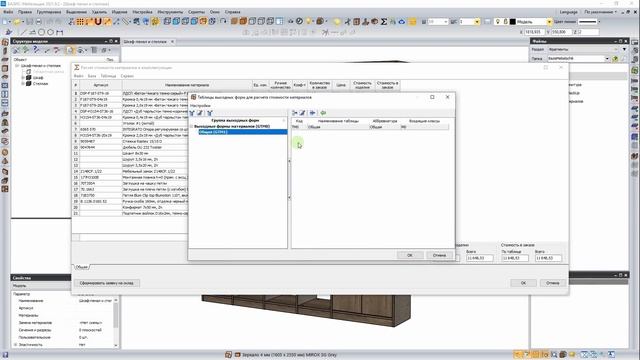Click the Артикул column header
Image resolution: width=640 pixels, height=360 pixels.
tap(101, 85)
